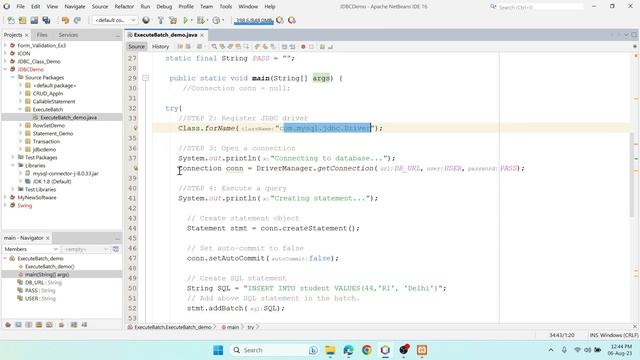Open the Profile Project dropdown arrow
The height and width of the screenshot is (360, 640).
coord(223,20)
